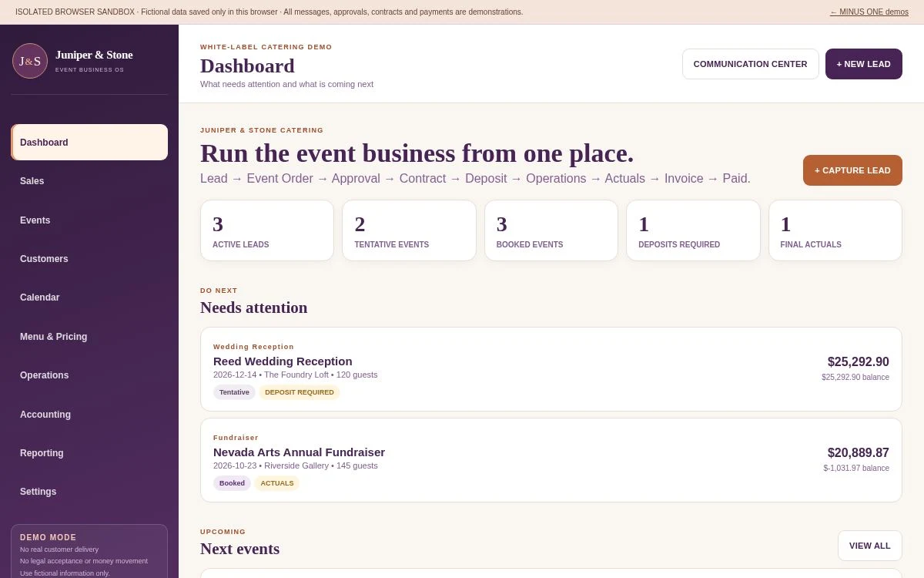Click the Wedding Reception category label
The width and height of the screenshot is (924, 578).
253,347
